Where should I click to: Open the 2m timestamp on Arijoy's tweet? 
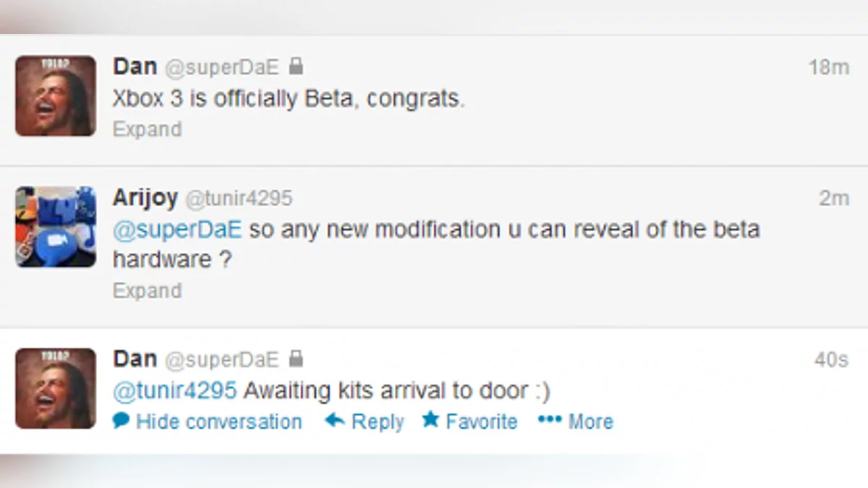[833, 199]
